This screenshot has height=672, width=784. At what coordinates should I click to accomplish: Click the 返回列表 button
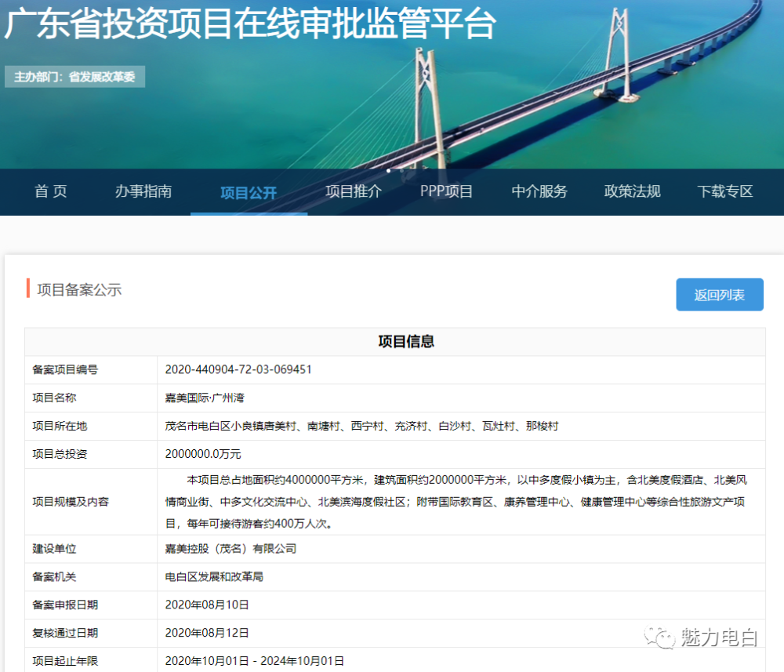(x=720, y=295)
